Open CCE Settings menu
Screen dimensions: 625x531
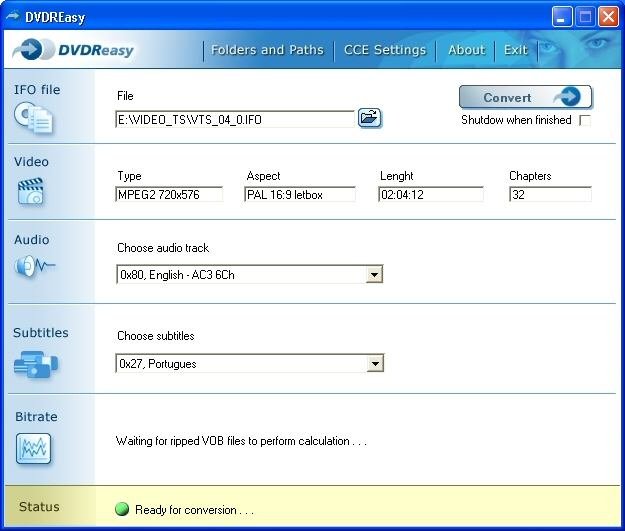click(385, 50)
